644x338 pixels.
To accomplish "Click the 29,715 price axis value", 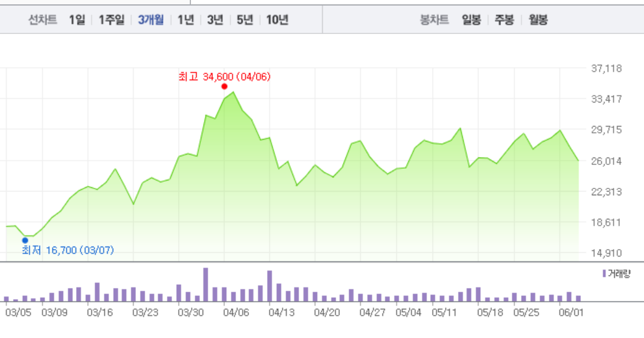I will (607, 130).
